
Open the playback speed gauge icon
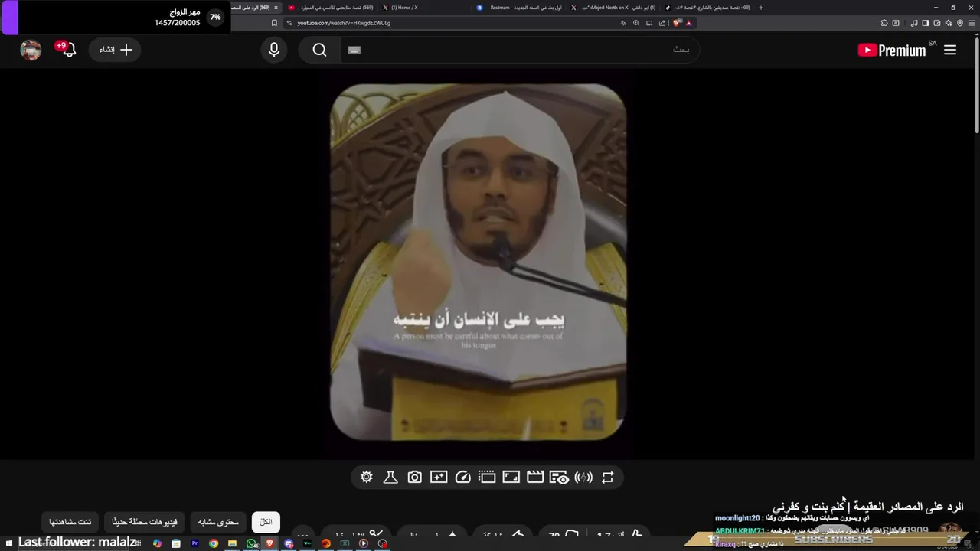(x=462, y=478)
